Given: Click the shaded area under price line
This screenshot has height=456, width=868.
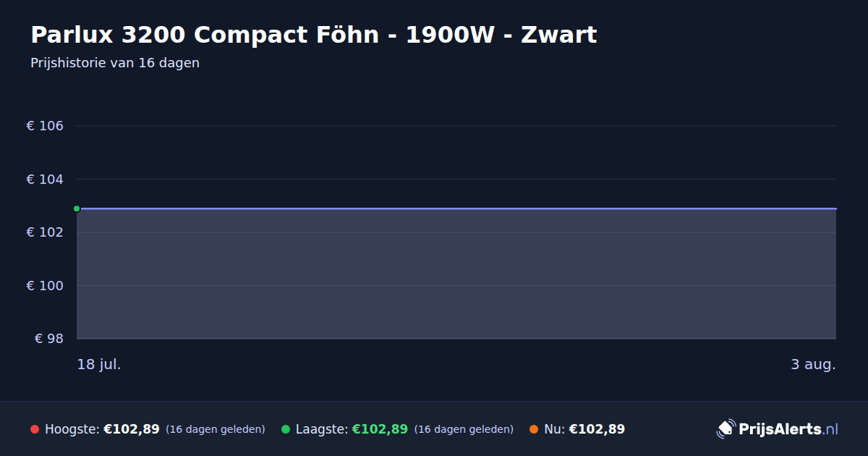Looking at the screenshot, I should click(x=456, y=274).
